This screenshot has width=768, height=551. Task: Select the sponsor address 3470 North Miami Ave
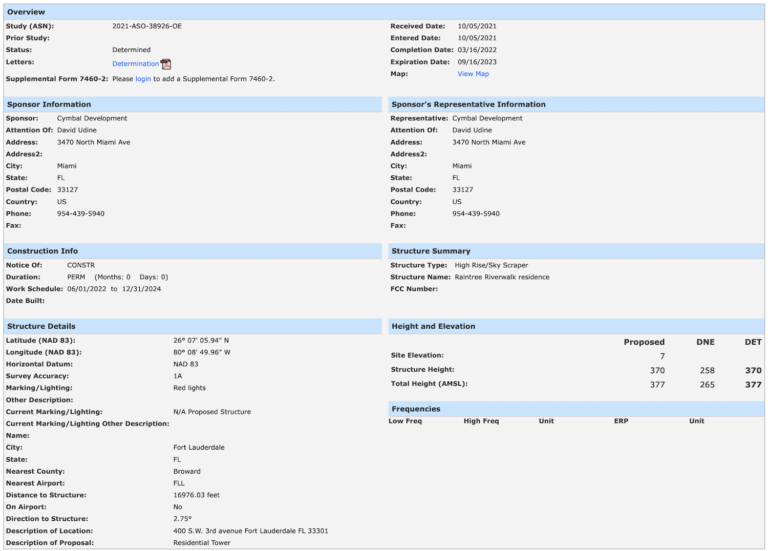(x=94, y=142)
